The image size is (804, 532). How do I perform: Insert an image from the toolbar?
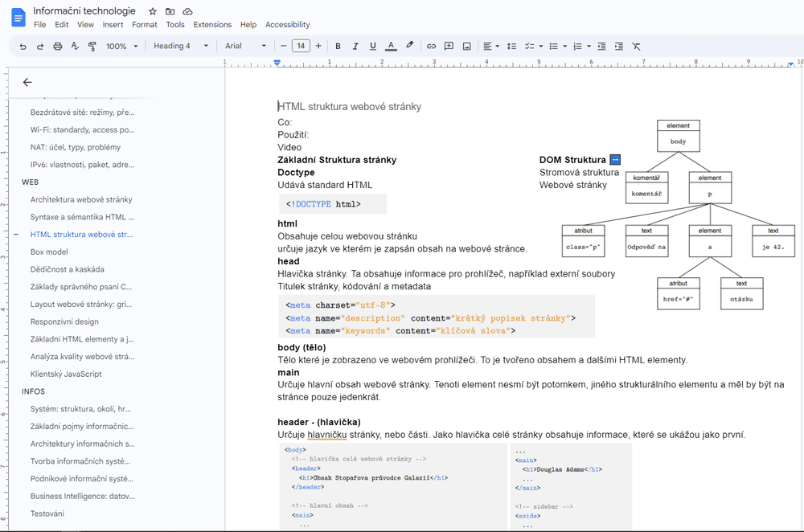pos(466,47)
